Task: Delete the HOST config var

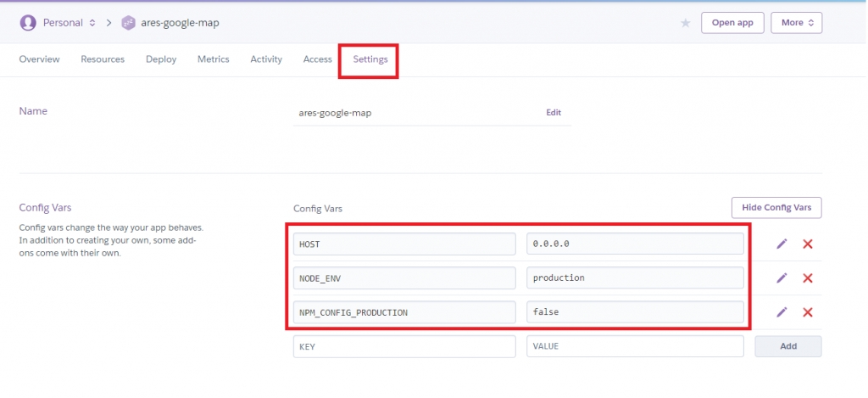Action: click(x=808, y=244)
